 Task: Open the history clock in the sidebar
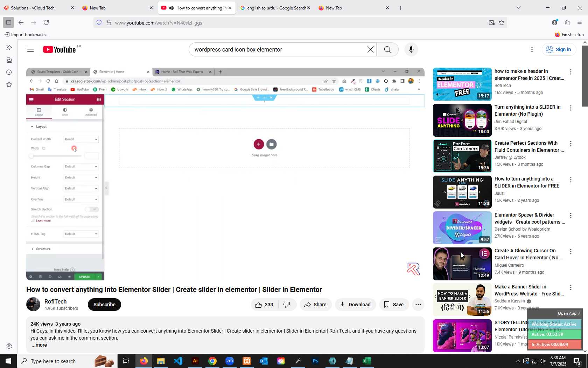[9, 72]
